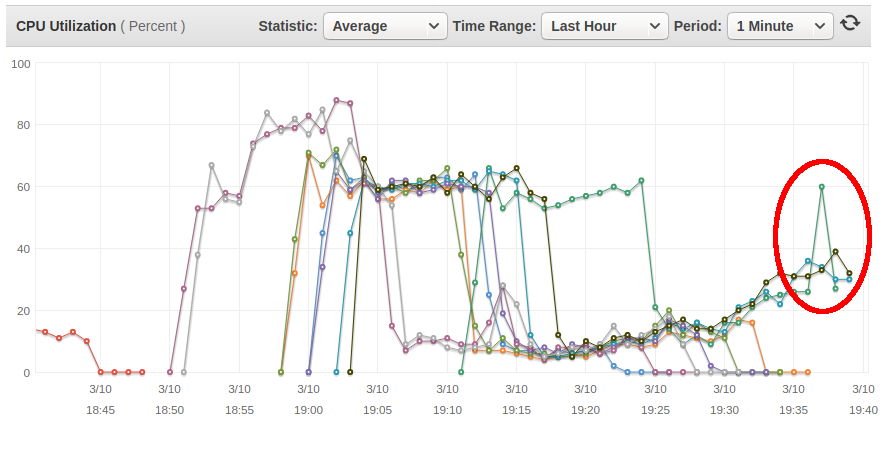Select the dark olive point at 39 in red circle
The width and height of the screenshot is (887, 456).
[836, 252]
